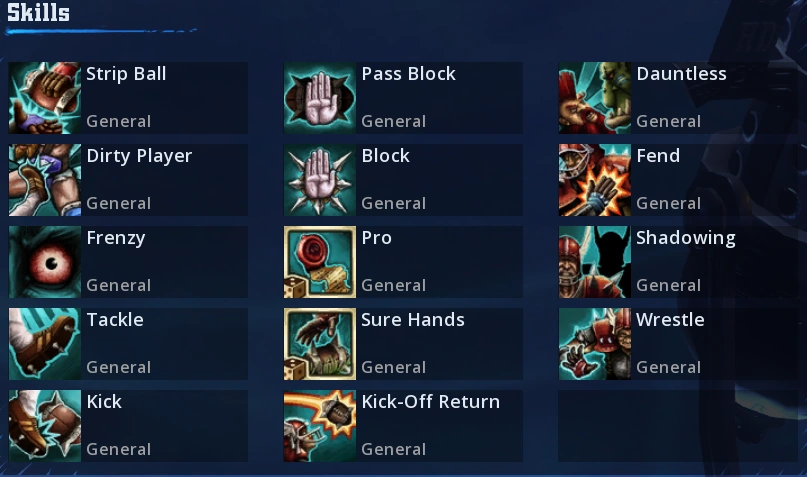
Task: Click the Tackle cleated boot icon
Action: tap(45, 344)
